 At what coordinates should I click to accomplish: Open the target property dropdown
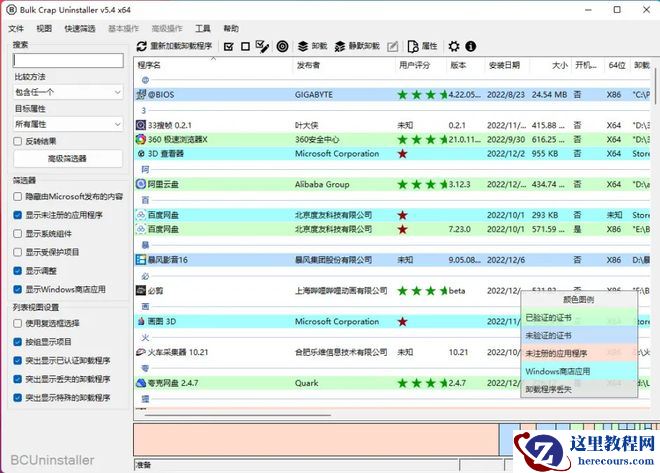click(x=68, y=124)
